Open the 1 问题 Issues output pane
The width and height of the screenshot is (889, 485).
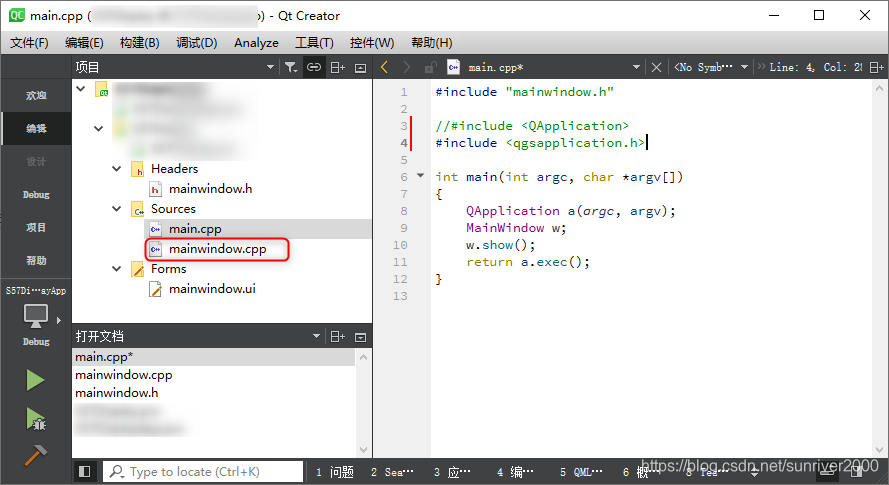(335, 472)
